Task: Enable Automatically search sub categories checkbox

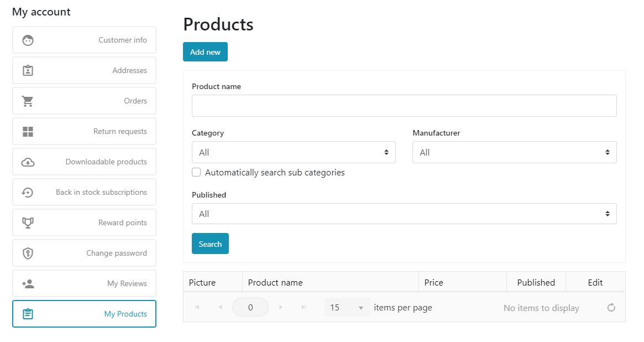Action: tap(196, 172)
